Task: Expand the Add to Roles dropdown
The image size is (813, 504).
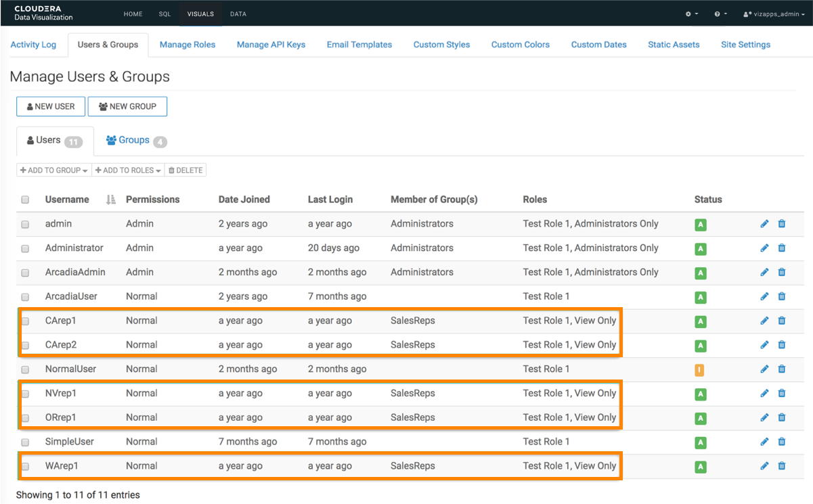Action: (x=128, y=170)
